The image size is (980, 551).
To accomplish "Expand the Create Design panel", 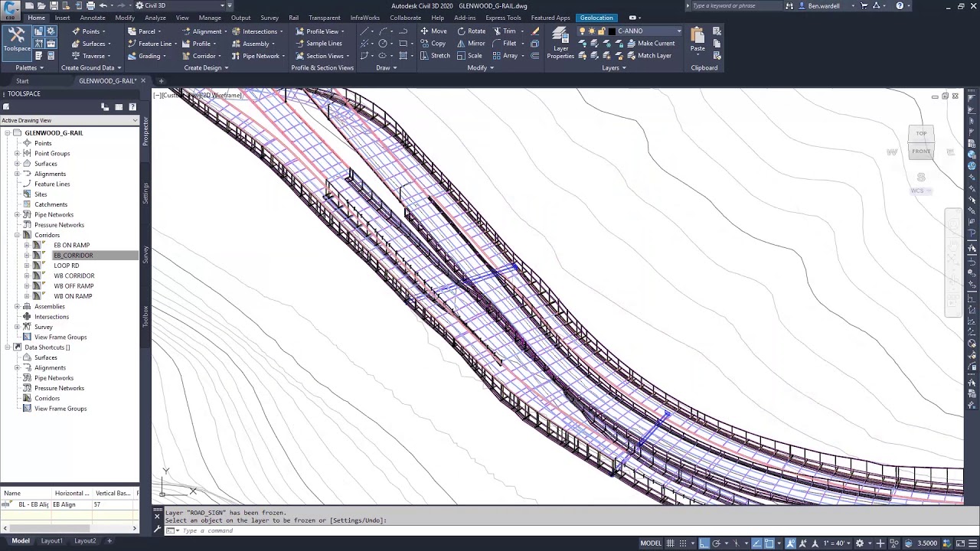I will coord(206,68).
